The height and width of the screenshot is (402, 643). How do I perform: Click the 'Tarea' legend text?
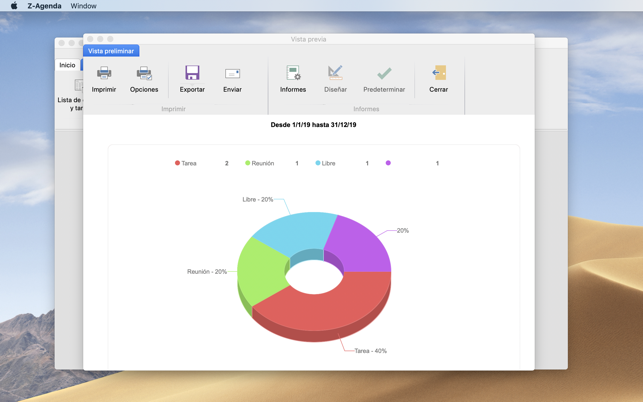click(x=189, y=163)
